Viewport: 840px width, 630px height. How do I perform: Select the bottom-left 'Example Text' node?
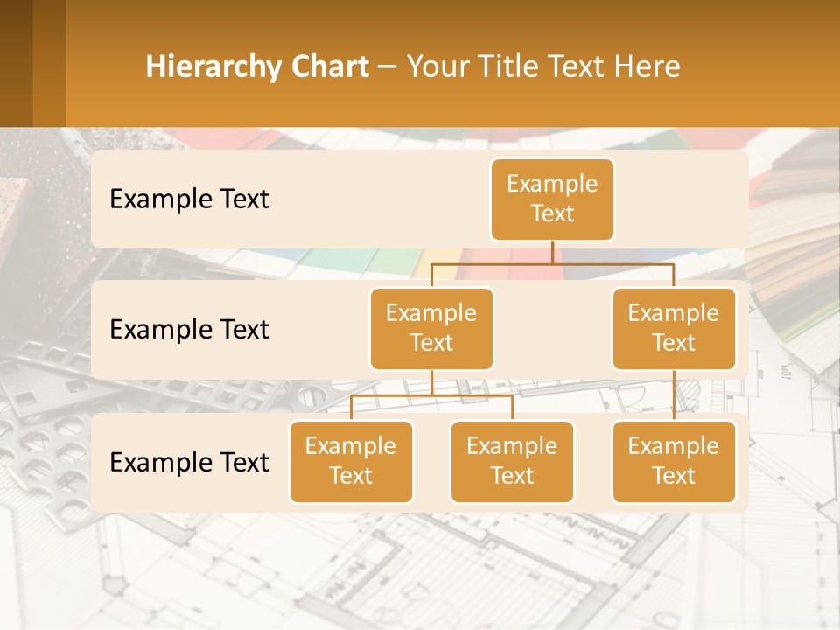pyautogui.click(x=351, y=462)
